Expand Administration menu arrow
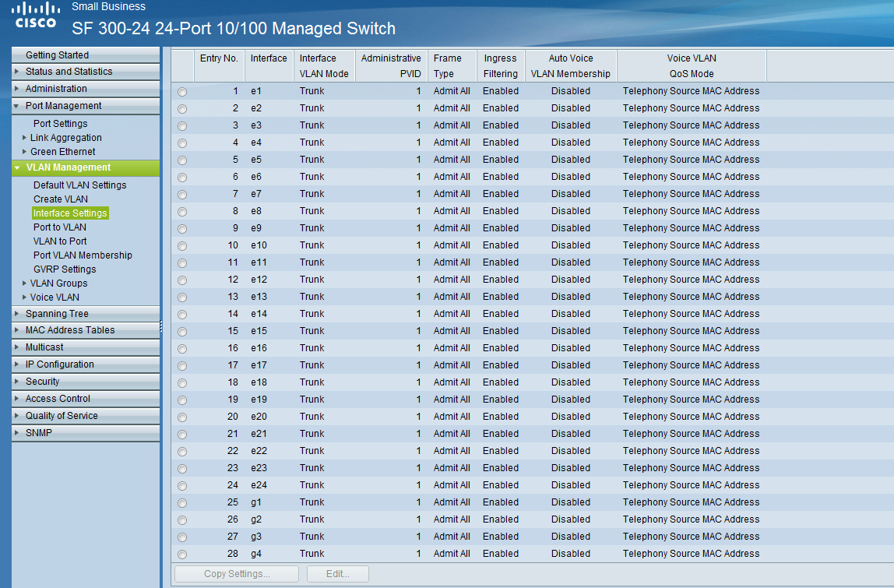Screen dimensions: 894x588 16,89
